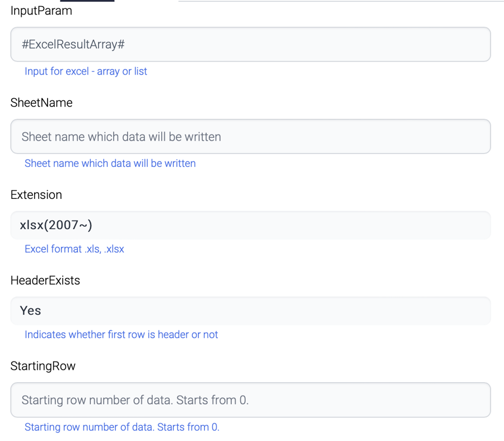Image resolution: width=504 pixels, height=441 pixels.
Task: Click blue starting row hint below StartingRow field
Action: coord(122,427)
